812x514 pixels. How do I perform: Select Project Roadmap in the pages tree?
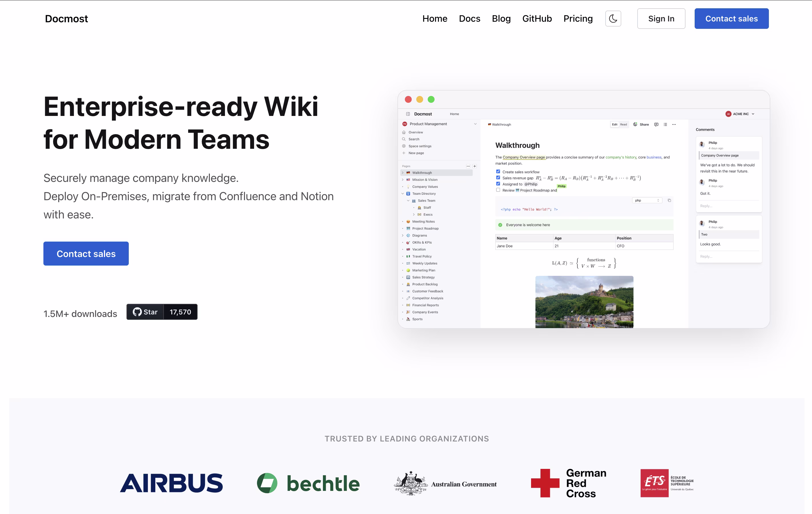tap(425, 229)
